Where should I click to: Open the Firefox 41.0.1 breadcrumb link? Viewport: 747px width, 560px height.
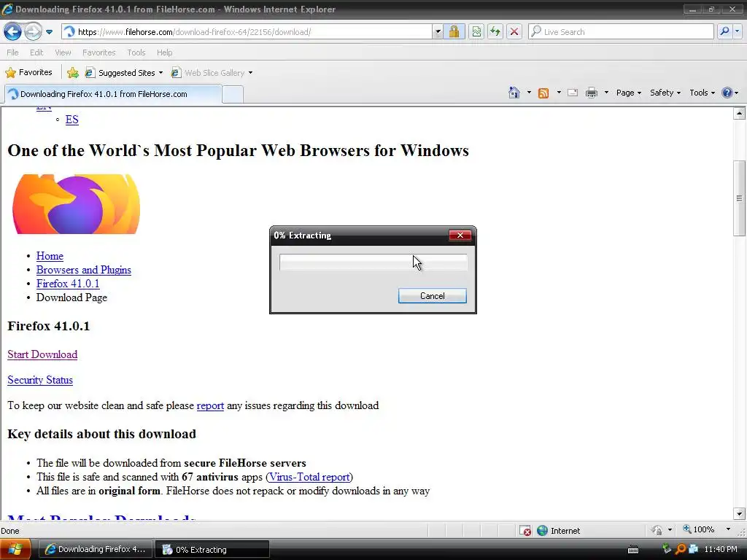coord(68,284)
